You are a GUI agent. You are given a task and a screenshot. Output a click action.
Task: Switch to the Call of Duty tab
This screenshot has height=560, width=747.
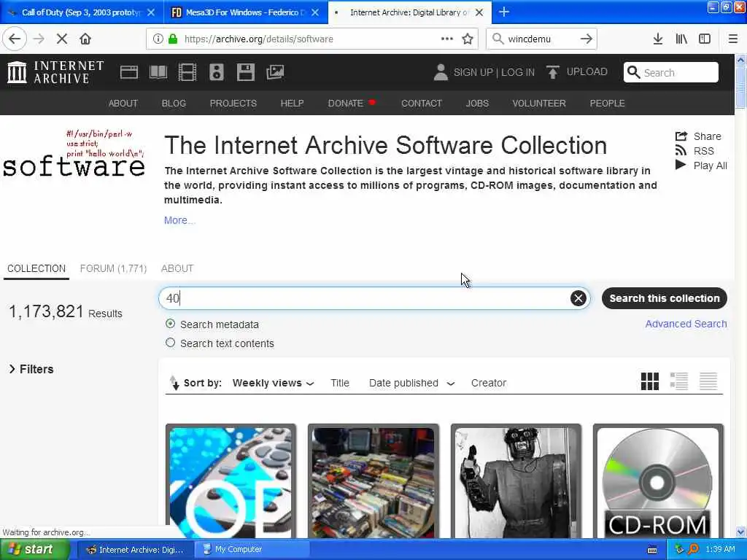click(x=82, y=12)
